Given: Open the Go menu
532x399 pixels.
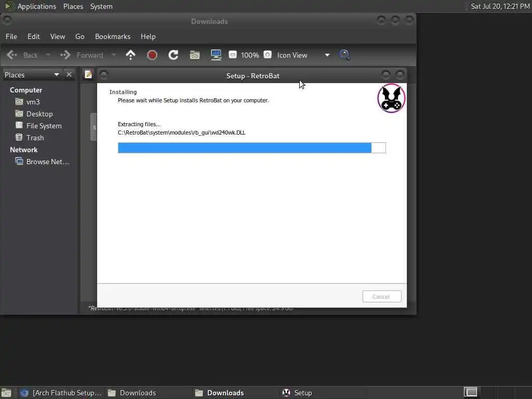Looking at the screenshot, I should (x=79, y=36).
